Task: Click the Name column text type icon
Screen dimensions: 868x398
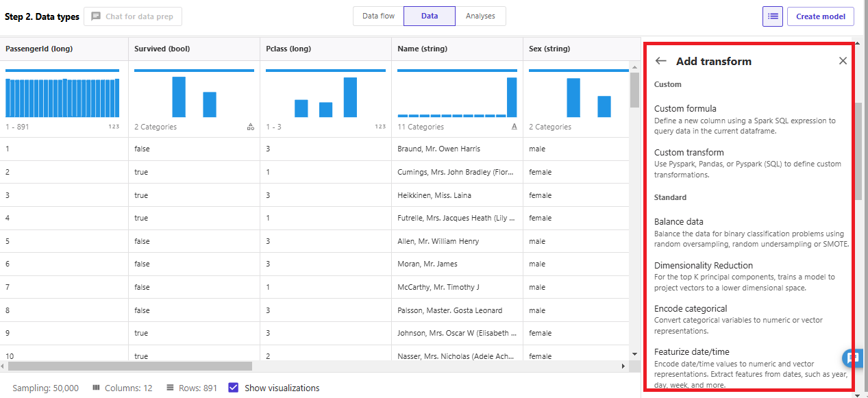Action: pos(514,127)
